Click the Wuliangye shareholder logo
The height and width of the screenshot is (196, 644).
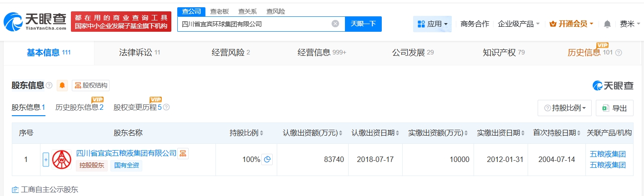tap(62, 160)
